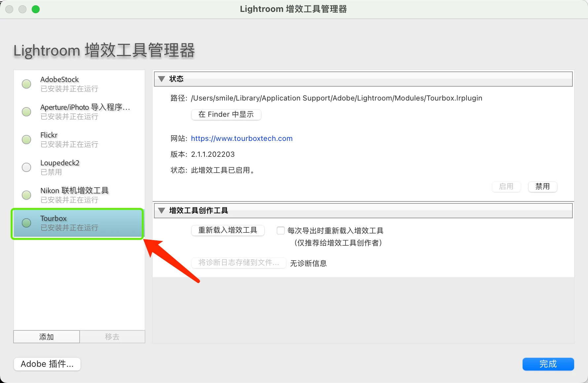The height and width of the screenshot is (383, 588).
Task: Click 在 Finder 中显示 button
Action: coord(226,114)
